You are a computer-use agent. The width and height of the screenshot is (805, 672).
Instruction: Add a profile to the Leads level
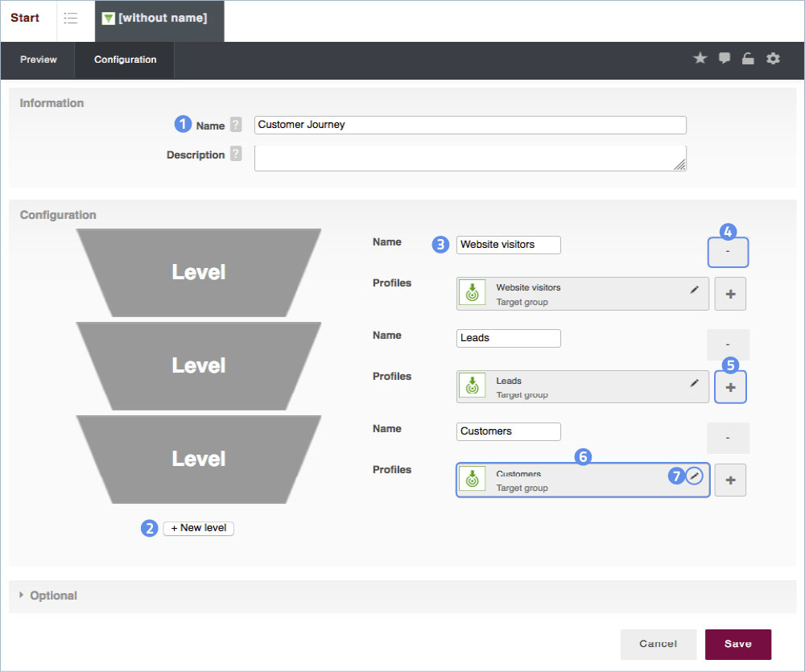pos(730,387)
